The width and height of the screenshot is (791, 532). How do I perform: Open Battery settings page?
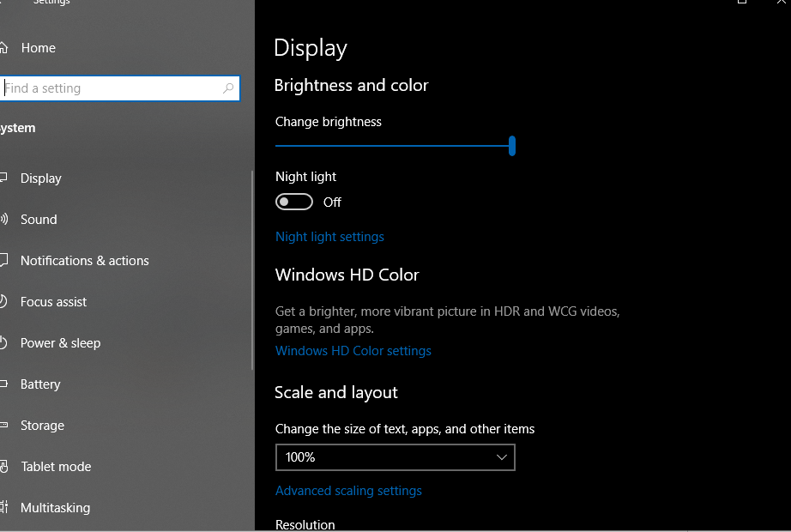pos(40,384)
